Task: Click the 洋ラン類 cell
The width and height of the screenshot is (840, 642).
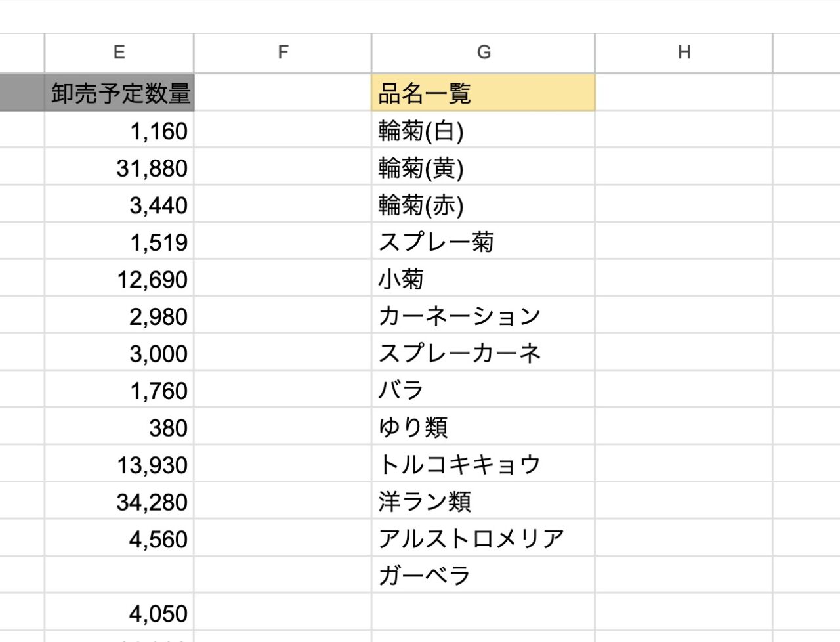Action: [x=484, y=501]
